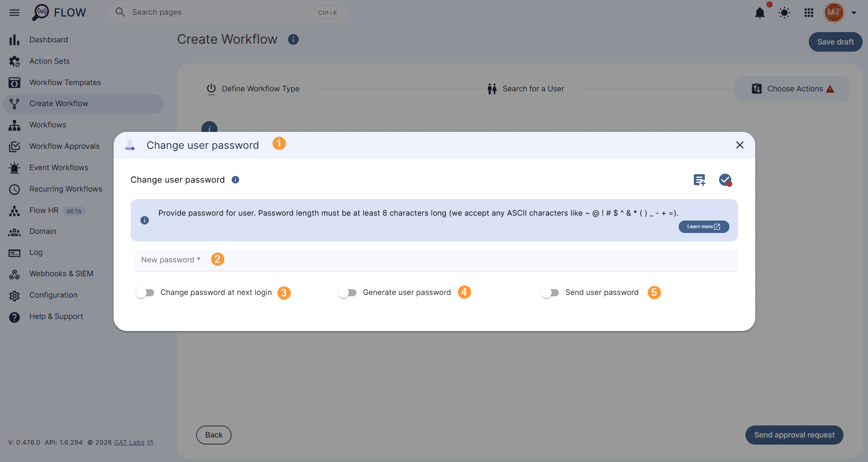Viewport: 868px width, 462px height.
Task: Click the Workflows hierarchy icon
Action: [15, 125]
